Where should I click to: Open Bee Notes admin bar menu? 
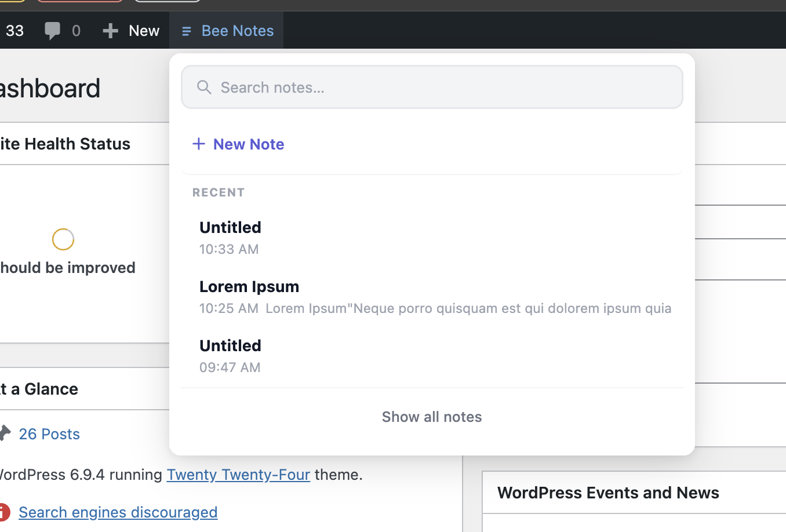[226, 31]
